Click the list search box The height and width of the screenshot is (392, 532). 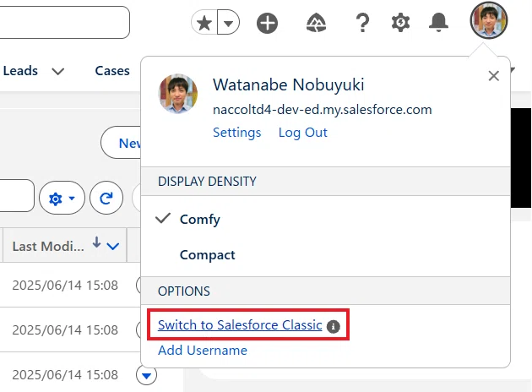17,196
